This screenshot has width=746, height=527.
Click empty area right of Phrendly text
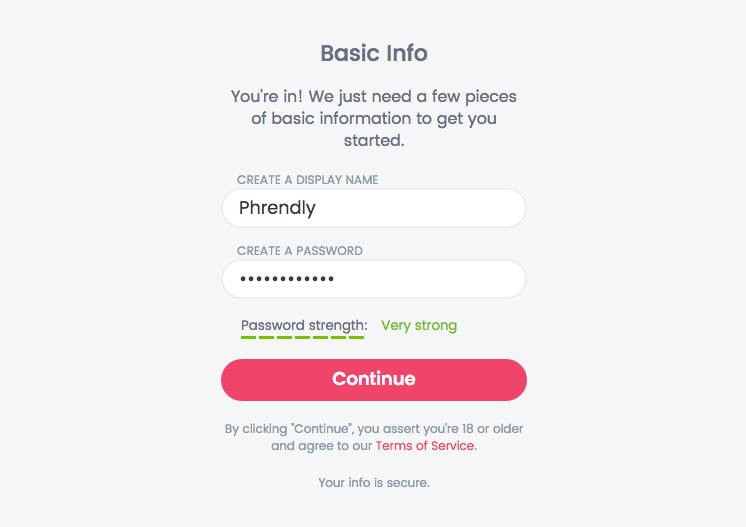point(419,208)
